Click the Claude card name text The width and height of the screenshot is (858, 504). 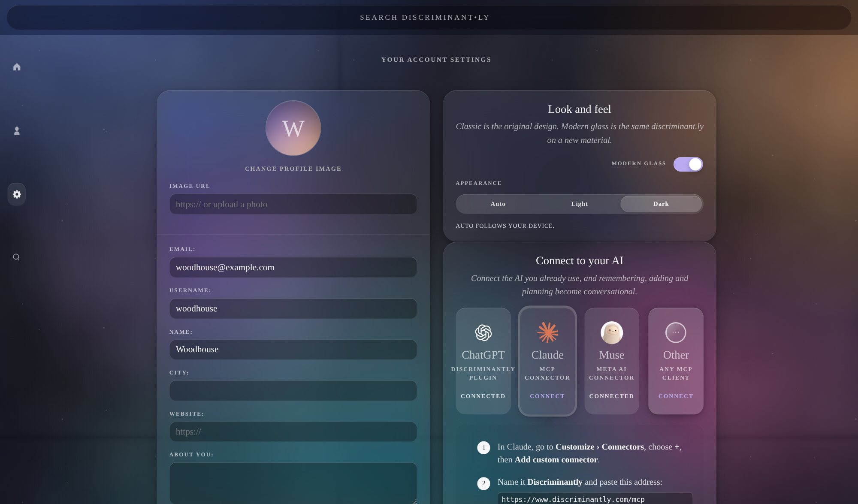click(x=547, y=355)
